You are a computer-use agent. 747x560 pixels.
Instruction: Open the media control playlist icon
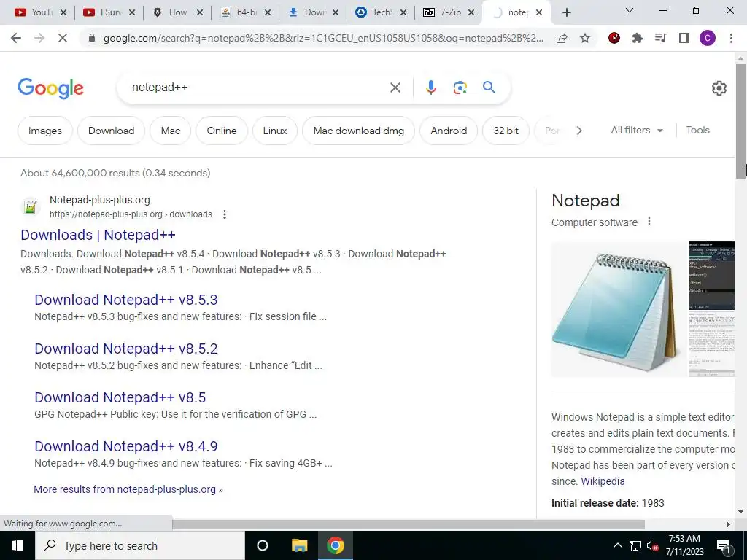(661, 38)
